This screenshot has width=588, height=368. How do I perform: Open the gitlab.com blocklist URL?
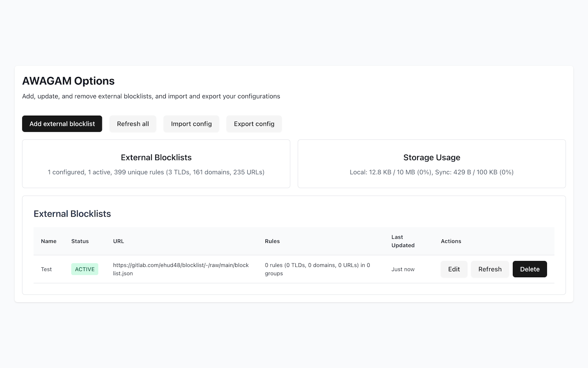[x=181, y=269]
